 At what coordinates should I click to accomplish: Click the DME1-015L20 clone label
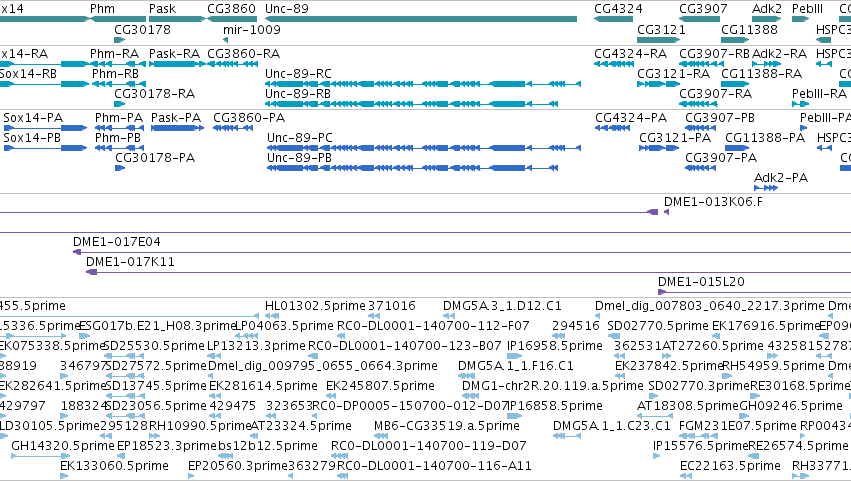tap(701, 282)
